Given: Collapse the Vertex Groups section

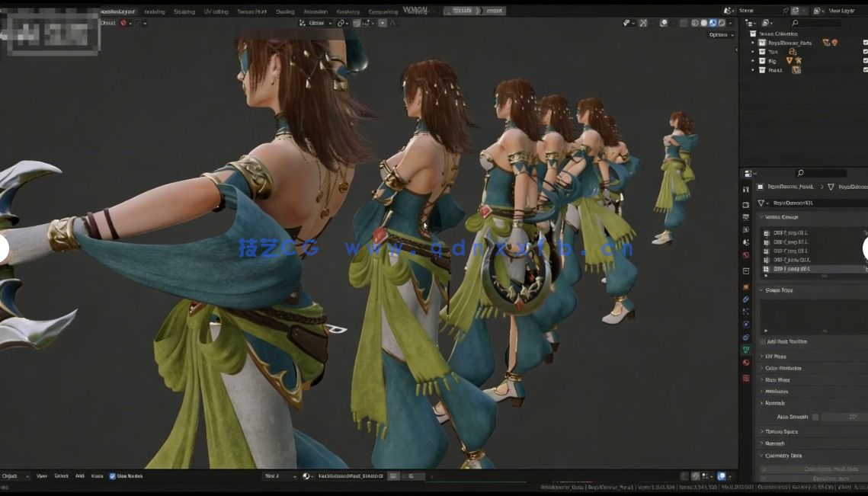Looking at the screenshot, I should click(x=777, y=216).
